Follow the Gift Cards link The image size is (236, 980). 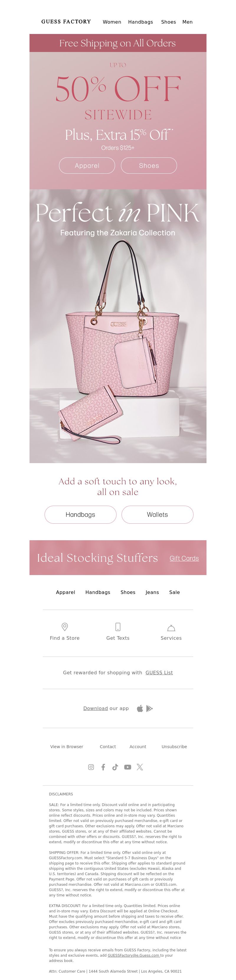(184, 558)
